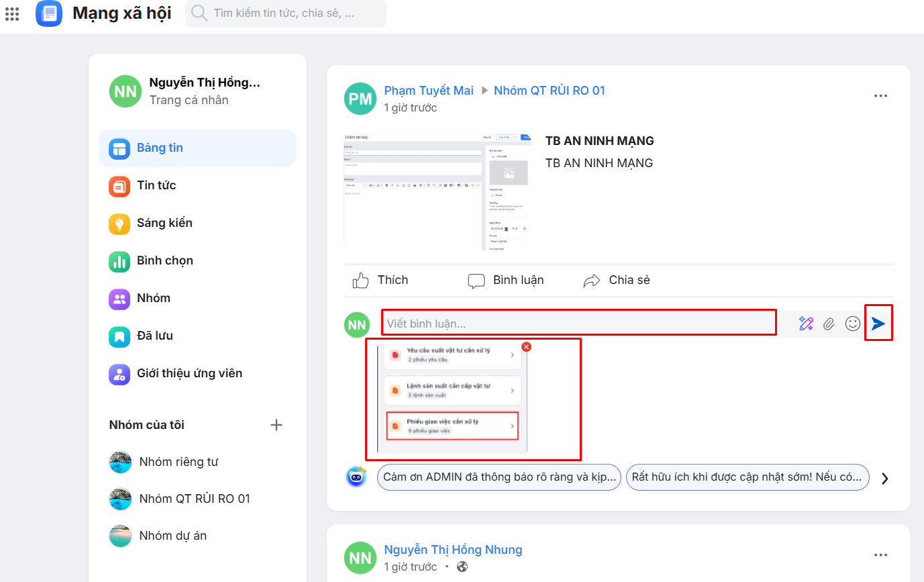Open 'Nhóm QT RỦI RO 01' link in post header

click(x=550, y=91)
